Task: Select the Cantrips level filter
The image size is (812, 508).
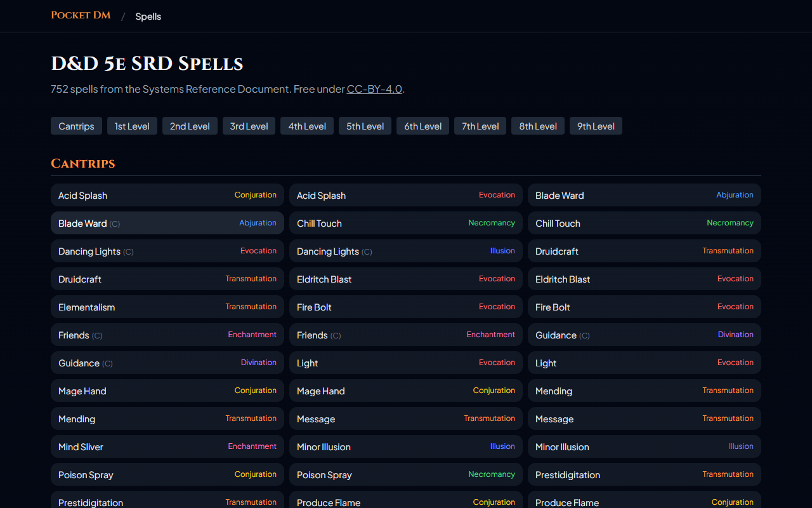Action: 76,126
